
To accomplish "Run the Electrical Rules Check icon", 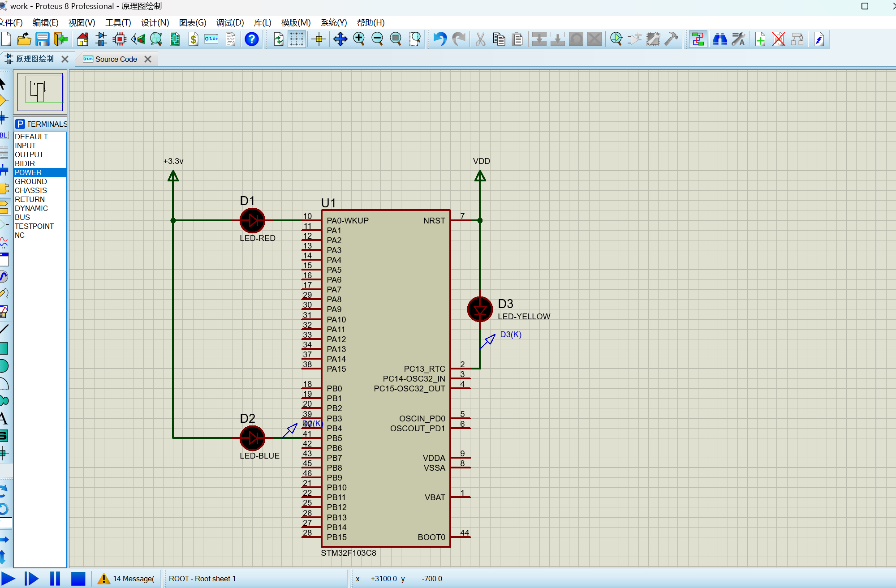I will [x=819, y=39].
